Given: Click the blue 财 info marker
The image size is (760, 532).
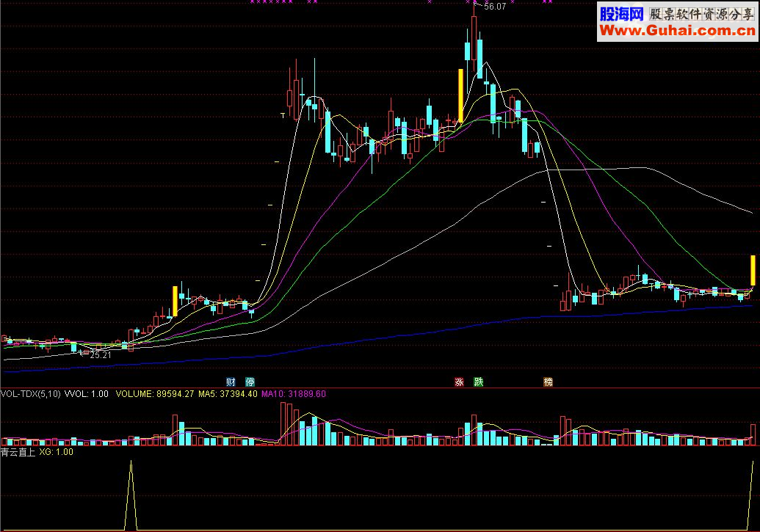Looking at the screenshot, I should click(x=231, y=382).
